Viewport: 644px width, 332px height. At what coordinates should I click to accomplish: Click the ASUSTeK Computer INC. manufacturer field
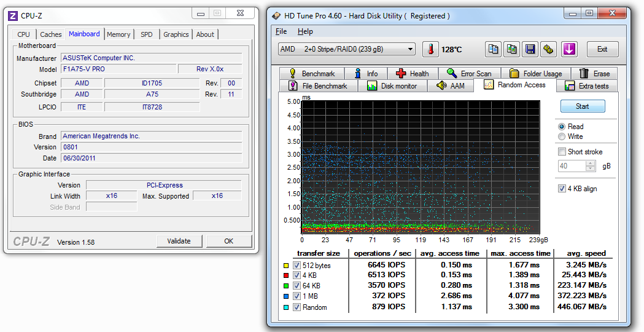[152, 58]
